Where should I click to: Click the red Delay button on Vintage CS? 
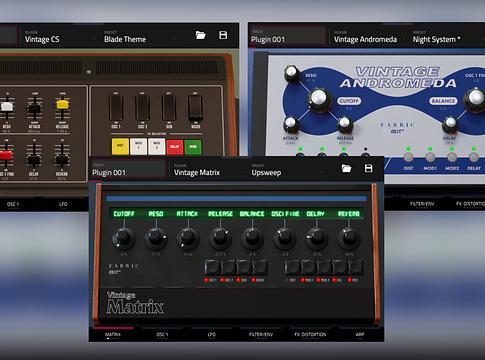(x=175, y=146)
